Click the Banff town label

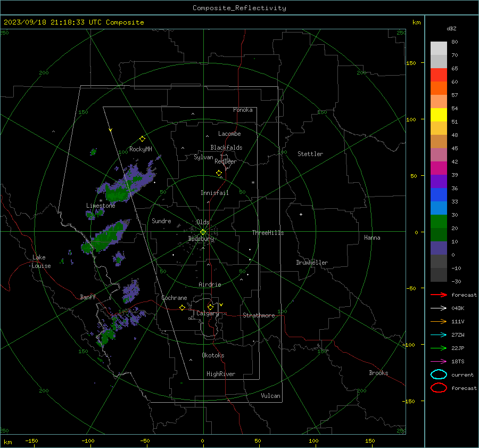[88, 297]
